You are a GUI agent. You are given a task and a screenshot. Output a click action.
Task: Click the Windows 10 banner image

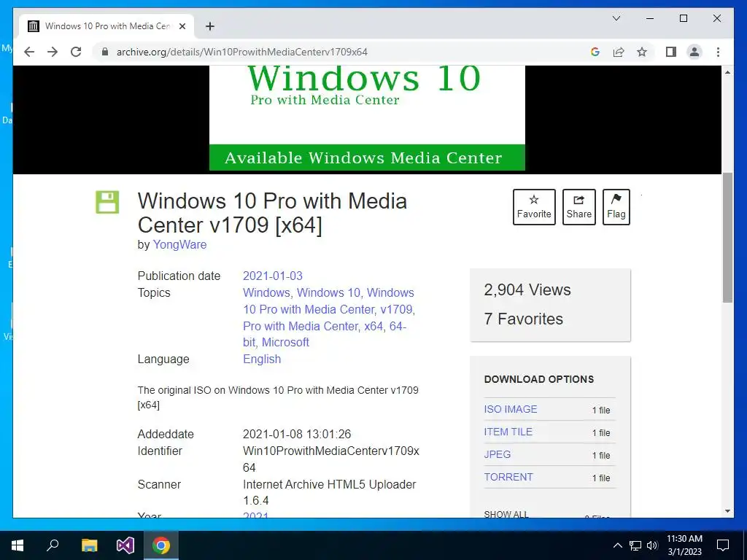(367, 117)
